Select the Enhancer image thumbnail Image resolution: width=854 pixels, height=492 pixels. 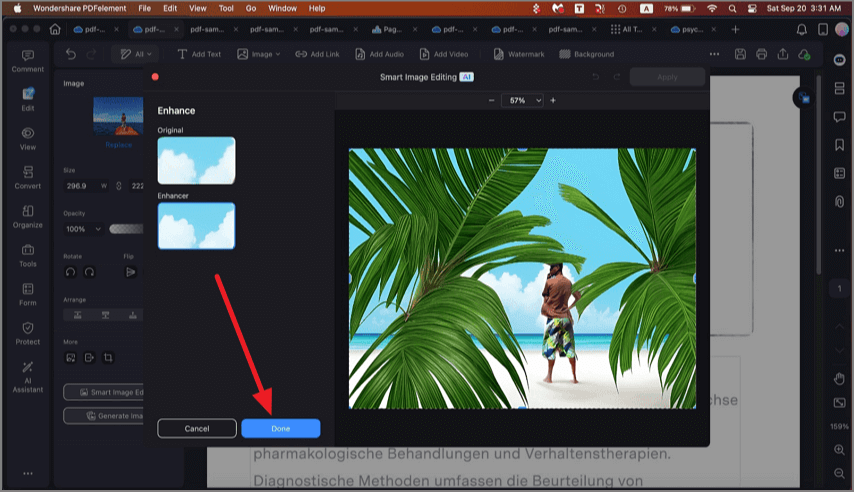pyautogui.click(x=196, y=226)
